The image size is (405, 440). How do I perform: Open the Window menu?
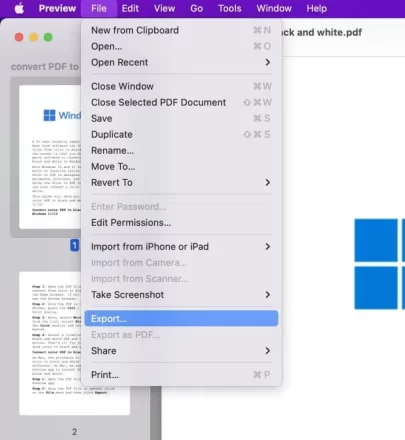point(274,8)
